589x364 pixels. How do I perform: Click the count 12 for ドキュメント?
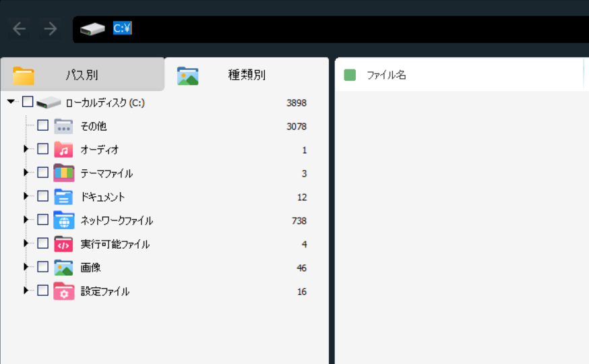302,198
